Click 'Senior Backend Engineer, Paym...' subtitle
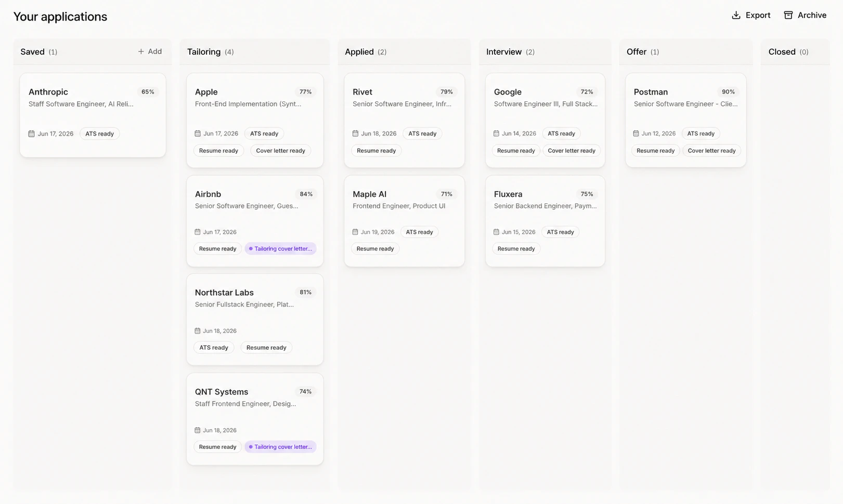The image size is (843, 504). (x=546, y=206)
